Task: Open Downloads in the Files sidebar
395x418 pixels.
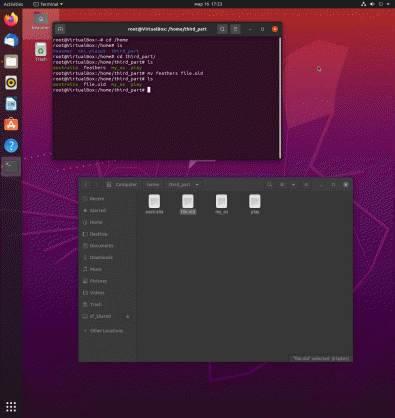Action: 107,257
